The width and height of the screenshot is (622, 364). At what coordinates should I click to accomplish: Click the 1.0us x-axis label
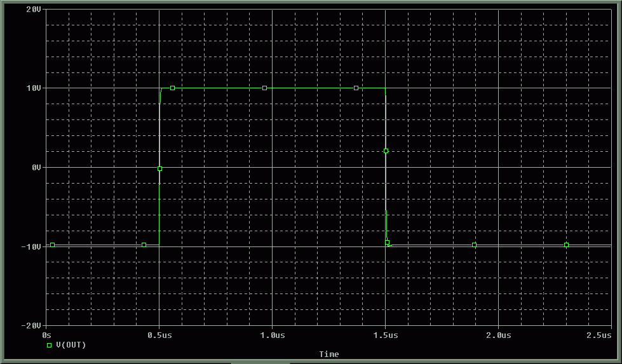coord(272,335)
